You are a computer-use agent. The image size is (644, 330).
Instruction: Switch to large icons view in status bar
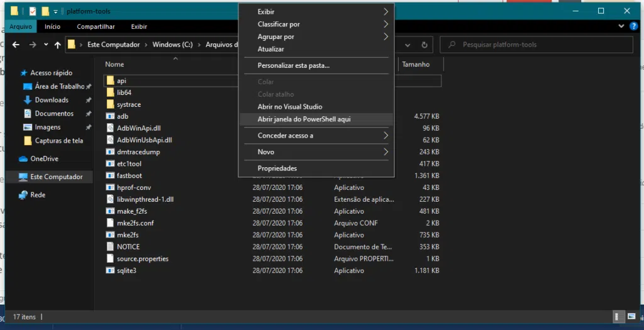631,317
